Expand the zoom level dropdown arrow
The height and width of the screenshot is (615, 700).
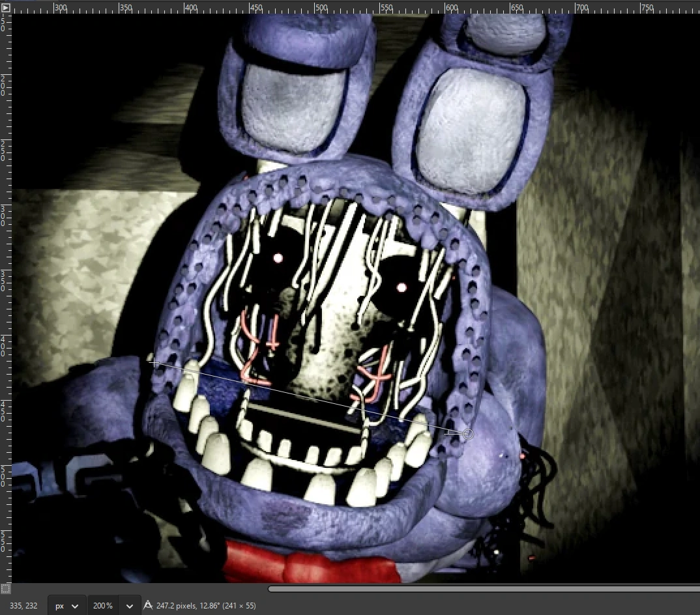(130, 606)
